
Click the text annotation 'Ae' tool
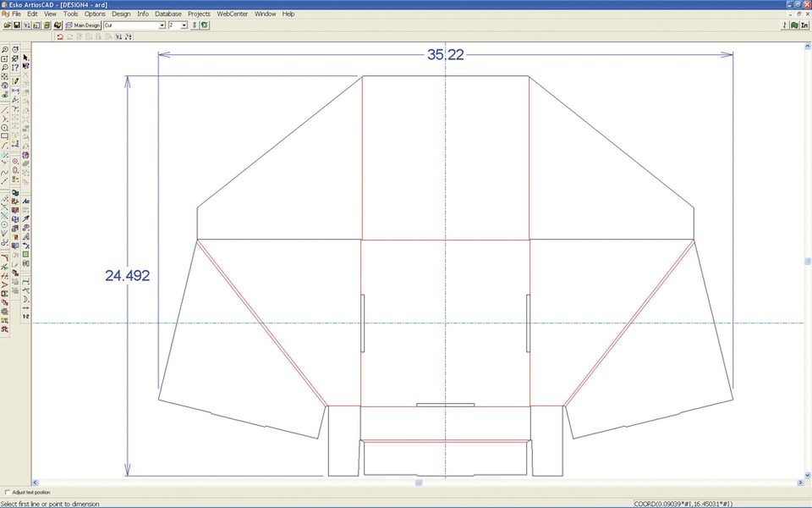pos(25,201)
